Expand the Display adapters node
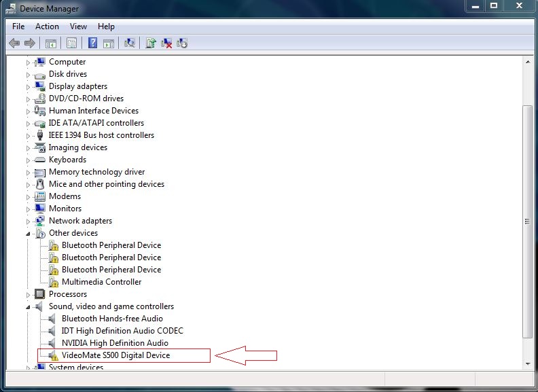Screen dimensions: 538x392 pos(28,87)
